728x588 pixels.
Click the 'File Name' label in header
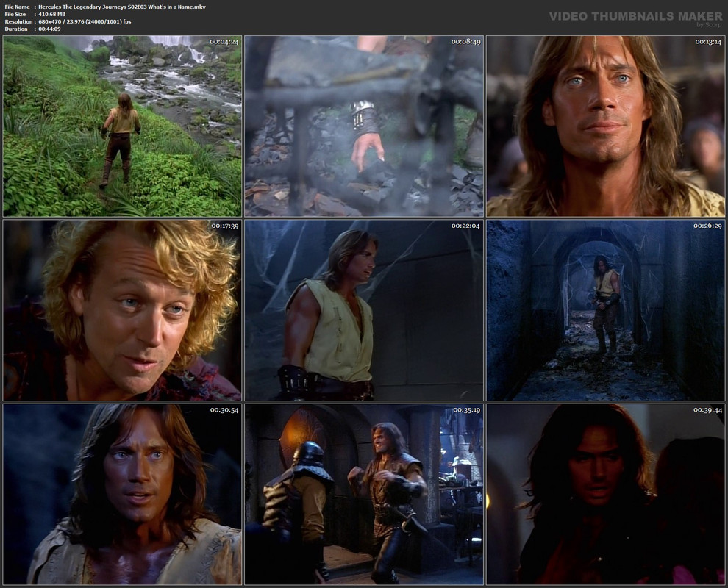(x=17, y=7)
